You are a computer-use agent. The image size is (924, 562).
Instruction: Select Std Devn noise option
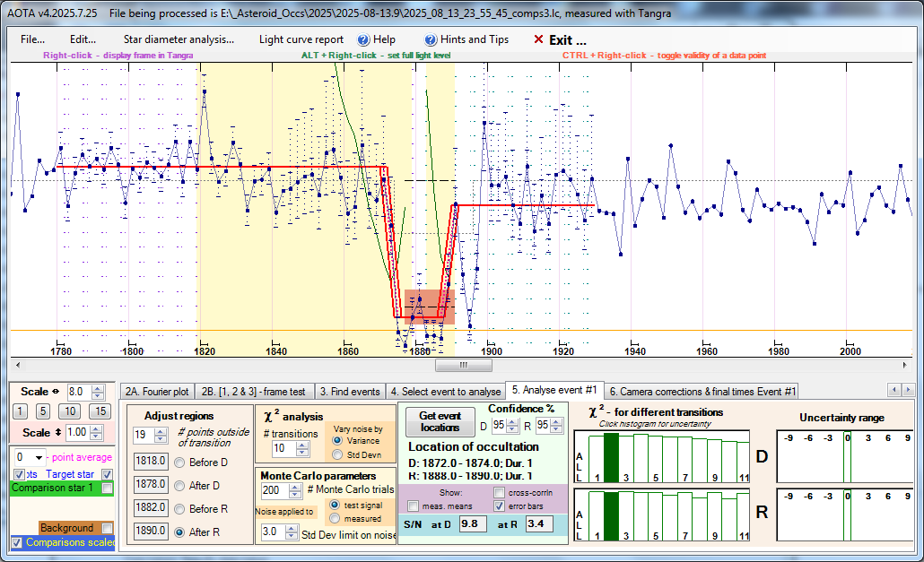coord(337,454)
